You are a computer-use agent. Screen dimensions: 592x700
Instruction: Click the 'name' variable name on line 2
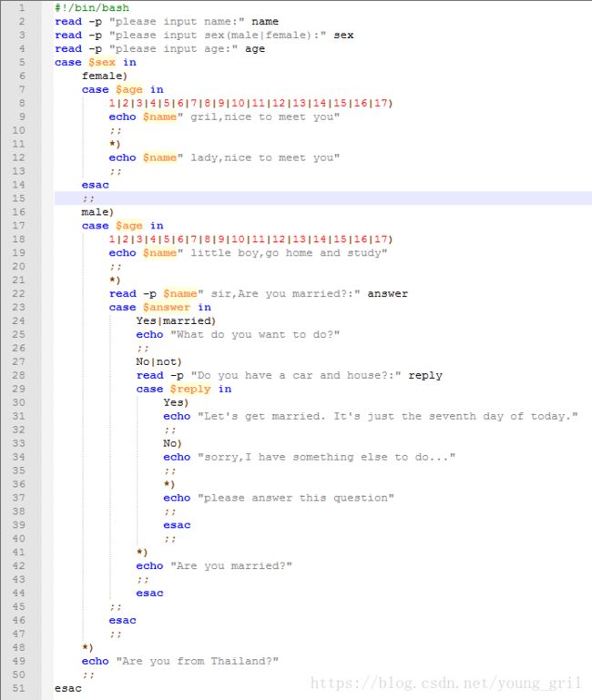265,22
